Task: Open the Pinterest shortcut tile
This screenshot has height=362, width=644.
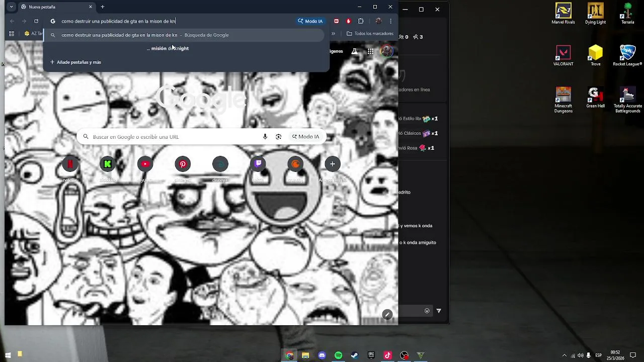Action: pos(183,164)
